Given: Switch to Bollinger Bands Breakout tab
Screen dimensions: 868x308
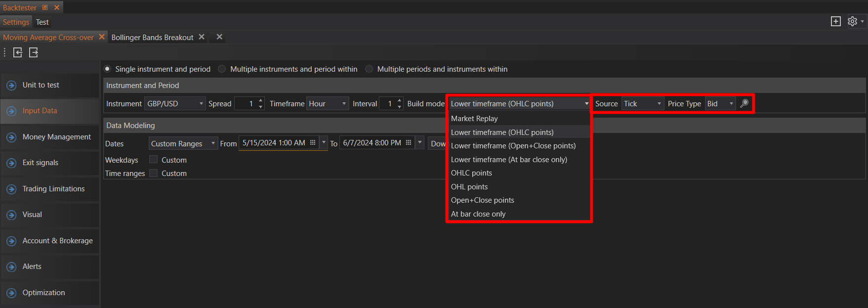Looking at the screenshot, I should (152, 38).
